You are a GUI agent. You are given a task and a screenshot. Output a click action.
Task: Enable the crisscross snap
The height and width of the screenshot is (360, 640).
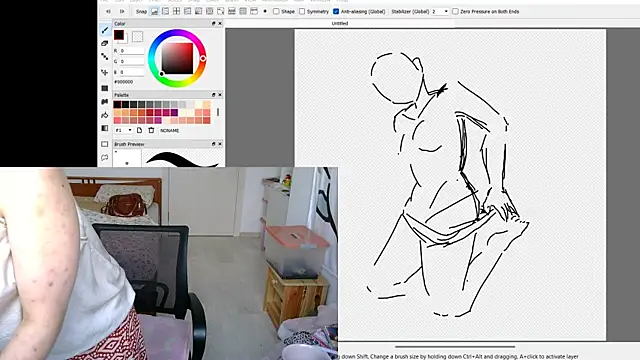[x=177, y=11]
